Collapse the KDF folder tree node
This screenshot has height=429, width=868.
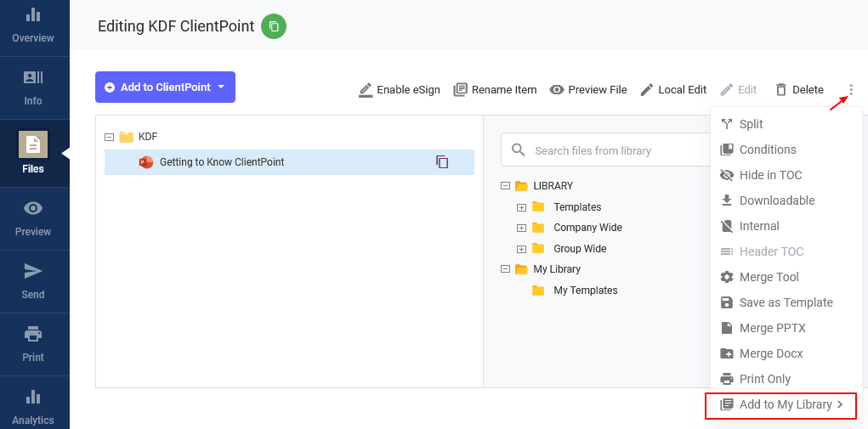coord(109,137)
